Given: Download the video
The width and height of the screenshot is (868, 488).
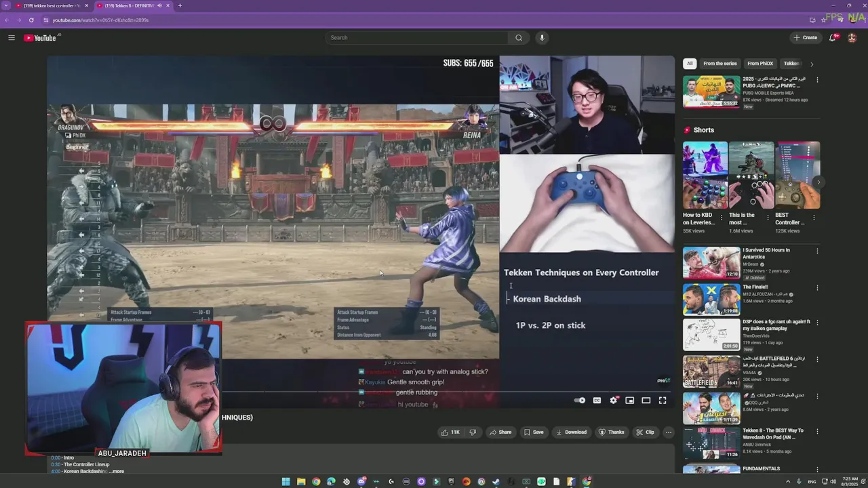Looking at the screenshot, I should point(571,432).
